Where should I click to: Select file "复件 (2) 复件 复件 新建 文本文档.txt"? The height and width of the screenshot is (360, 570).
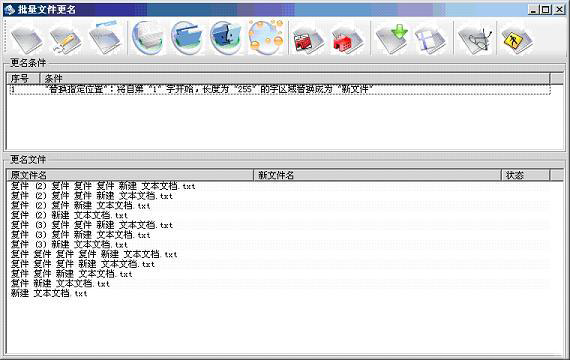click(92, 196)
